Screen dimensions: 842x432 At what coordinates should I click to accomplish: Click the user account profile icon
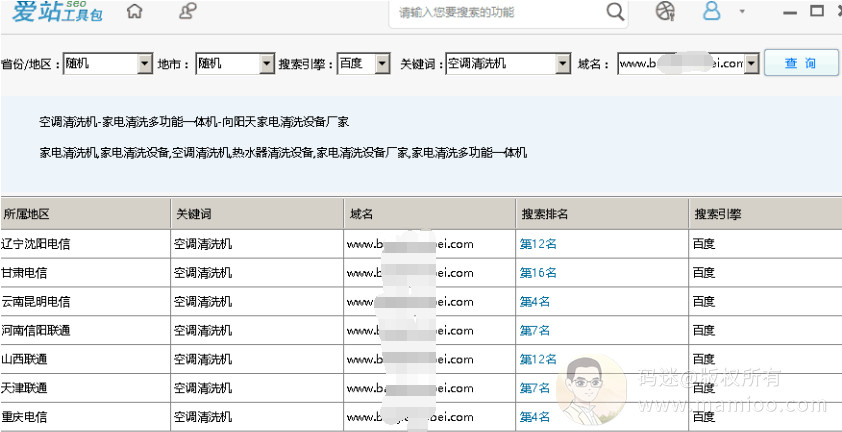[x=712, y=12]
